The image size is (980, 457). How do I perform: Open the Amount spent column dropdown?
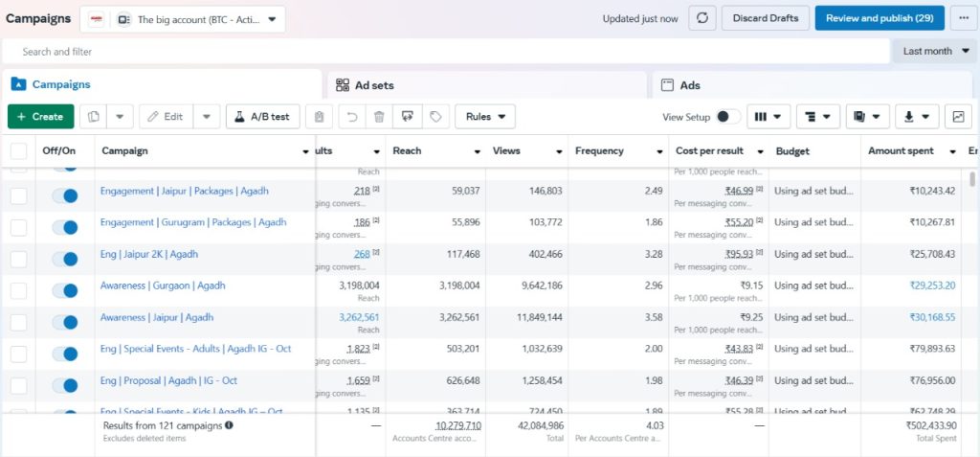pos(953,151)
